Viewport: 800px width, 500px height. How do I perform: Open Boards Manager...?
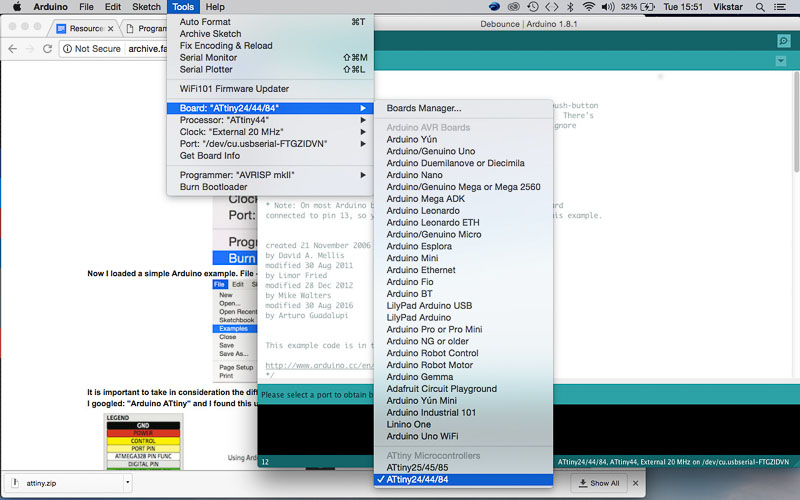tap(463, 108)
